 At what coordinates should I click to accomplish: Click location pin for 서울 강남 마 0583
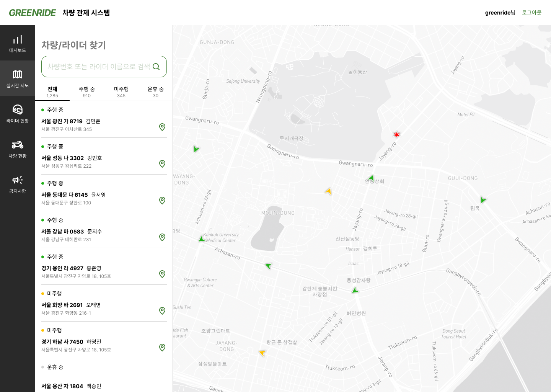(x=162, y=237)
